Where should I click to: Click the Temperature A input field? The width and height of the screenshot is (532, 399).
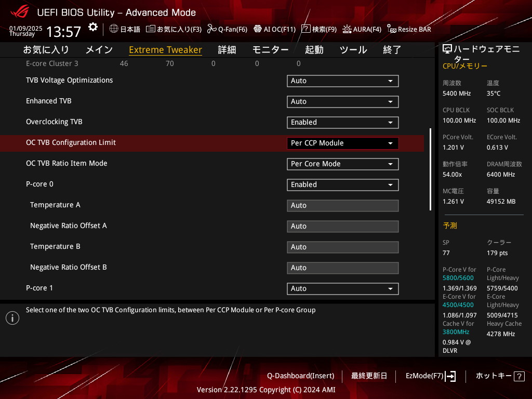tap(342, 206)
